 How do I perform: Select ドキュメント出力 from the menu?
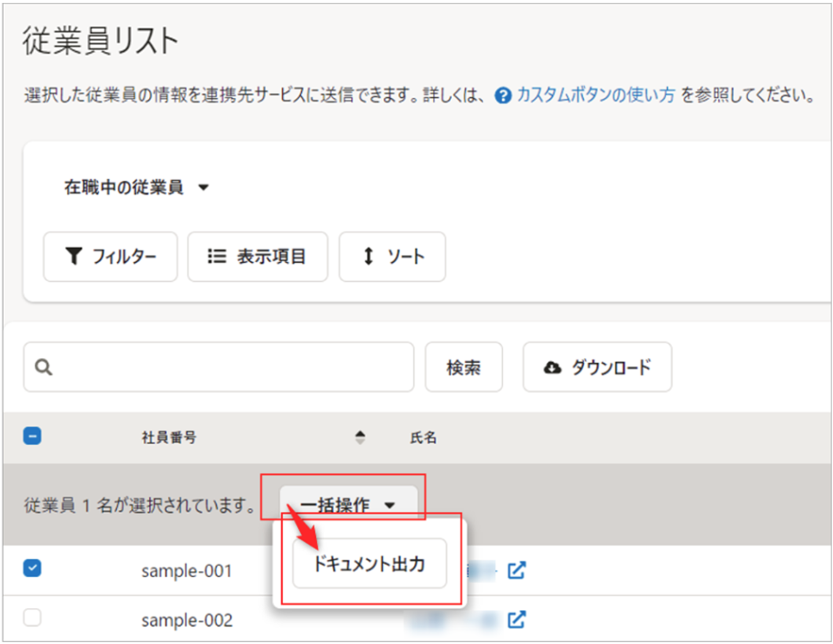pos(369,564)
